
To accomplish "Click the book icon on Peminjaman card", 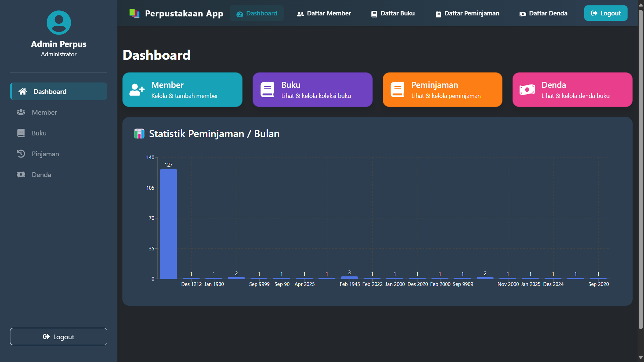I will 397,90.
